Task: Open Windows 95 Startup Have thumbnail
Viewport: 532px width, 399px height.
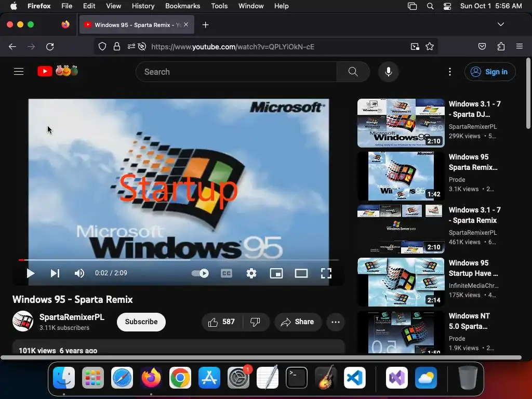Action: click(x=401, y=282)
